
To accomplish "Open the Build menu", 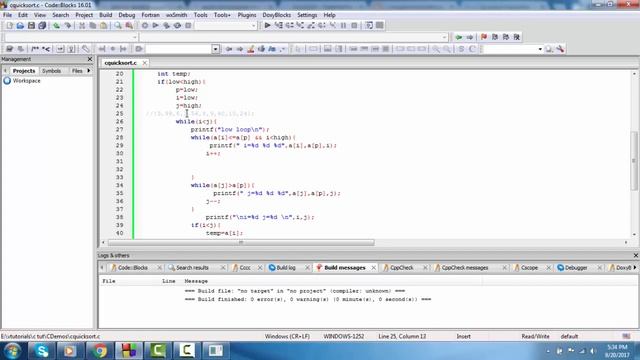I will tap(105, 15).
